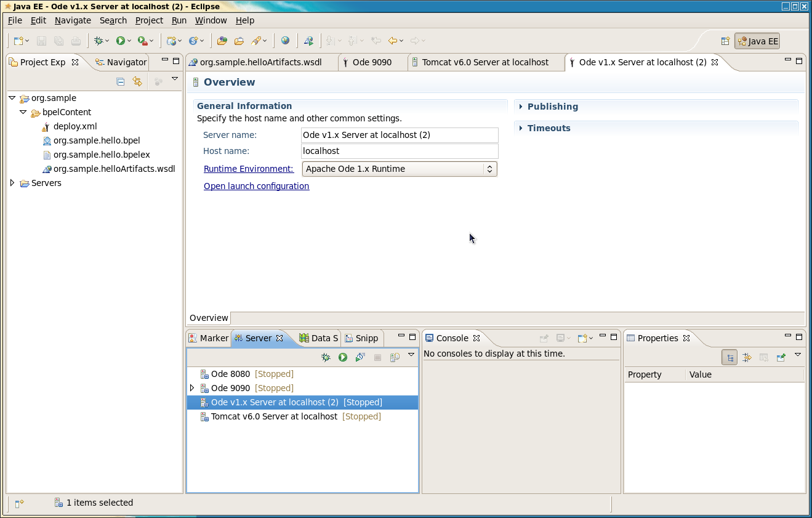Click the Debug toolbar icon in main toolbar

point(100,41)
